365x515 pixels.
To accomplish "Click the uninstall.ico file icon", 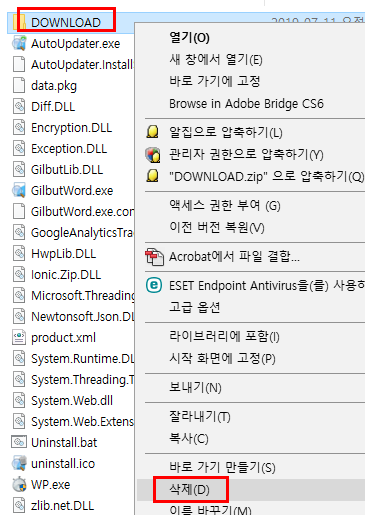I will (x=19, y=464).
